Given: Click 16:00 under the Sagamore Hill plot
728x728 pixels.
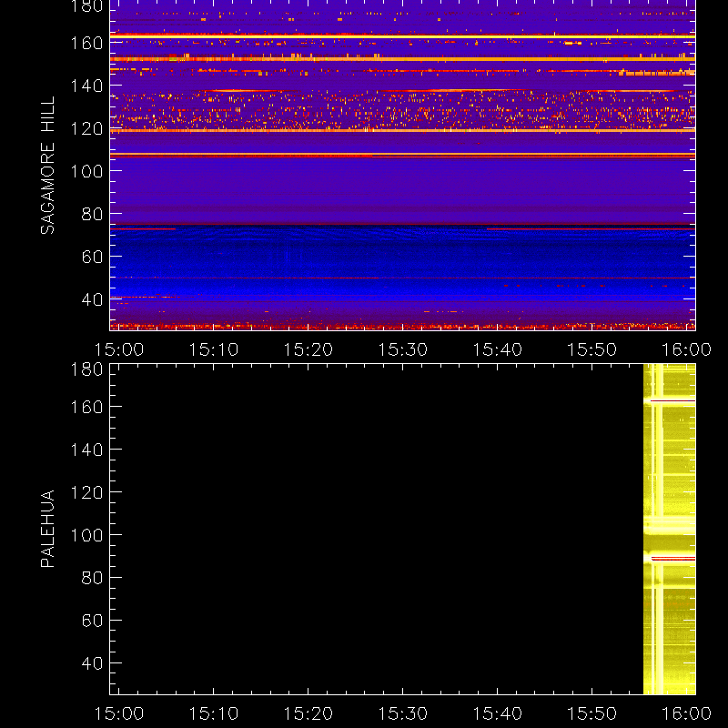Looking at the screenshot, I should click(686, 349).
